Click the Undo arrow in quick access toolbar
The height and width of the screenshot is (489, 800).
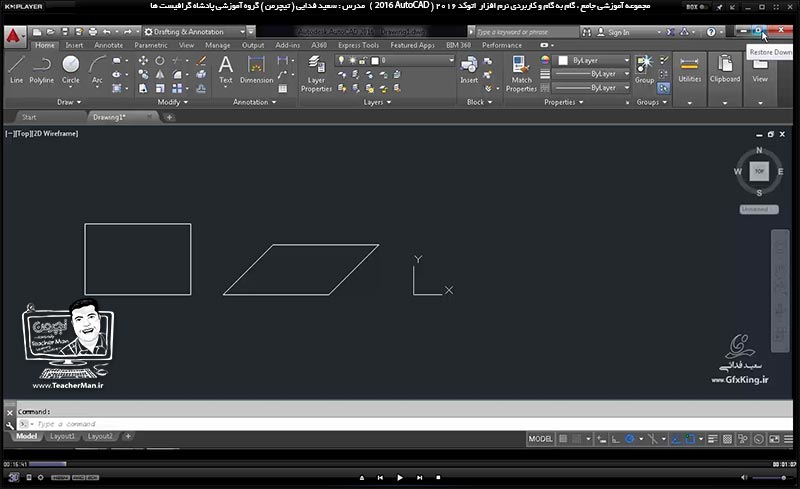(107, 32)
